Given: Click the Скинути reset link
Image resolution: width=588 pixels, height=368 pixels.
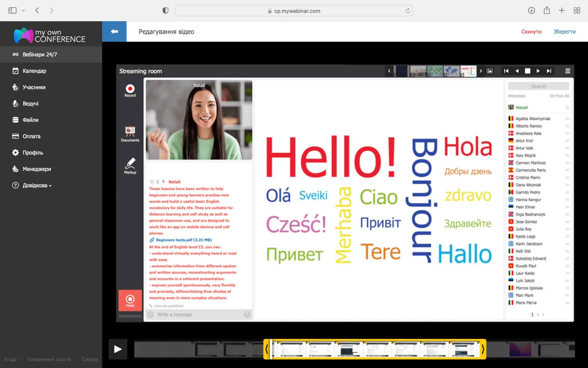Looking at the screenshot, I should point(531,32).
